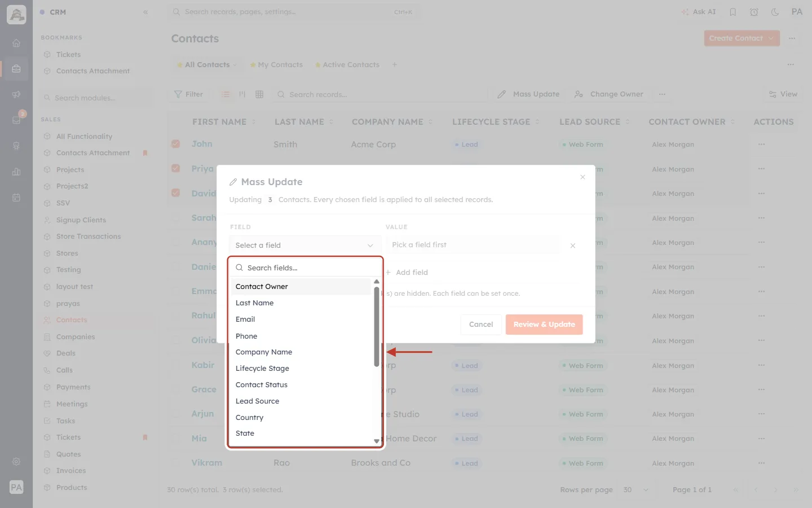Choose Lead Source from the field list
Image resolution: width=812 pixels, height=508 pixels.
(x=301, y=401)
